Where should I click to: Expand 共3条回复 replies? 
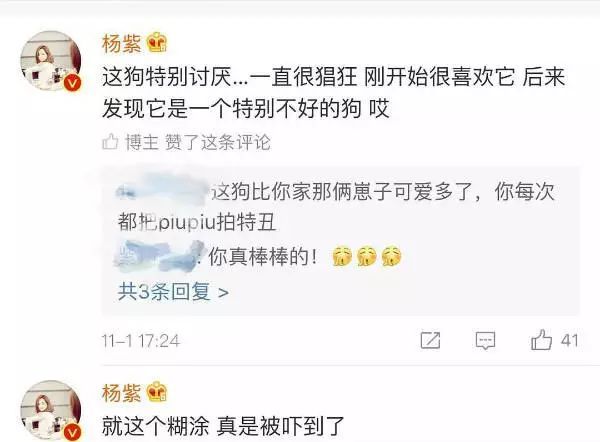173,292
